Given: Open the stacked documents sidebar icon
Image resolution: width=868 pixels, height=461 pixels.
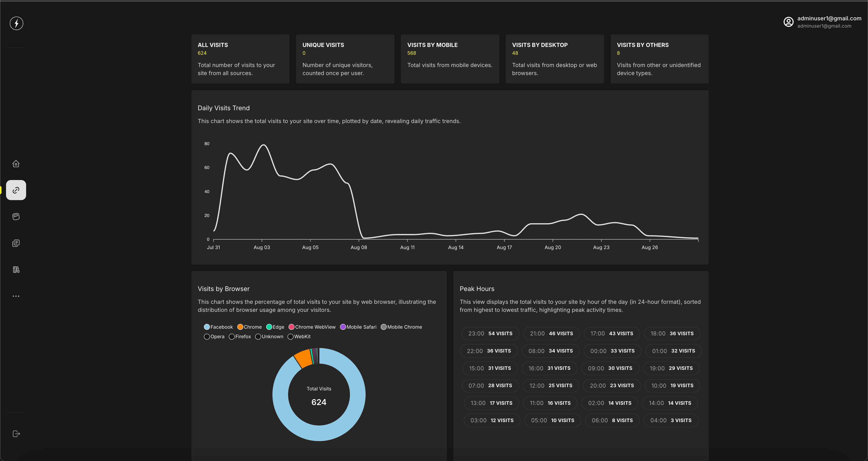Looking at the screenshot, I should [x=16, y=243].
